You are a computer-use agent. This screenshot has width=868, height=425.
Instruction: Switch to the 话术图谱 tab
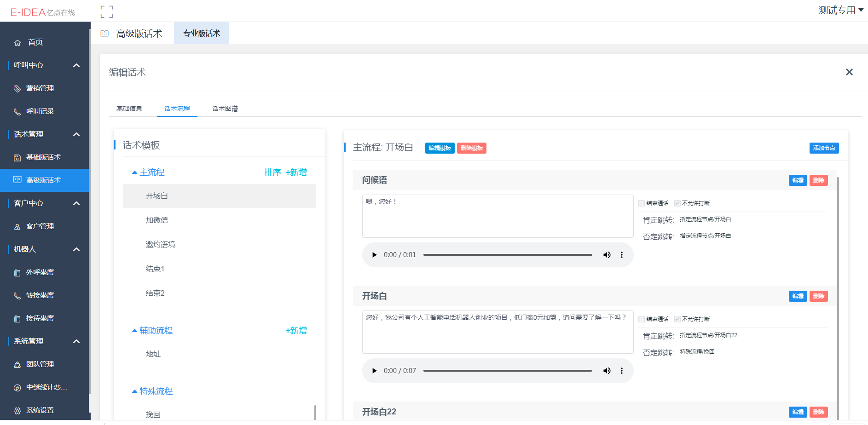tap(225, 109)
